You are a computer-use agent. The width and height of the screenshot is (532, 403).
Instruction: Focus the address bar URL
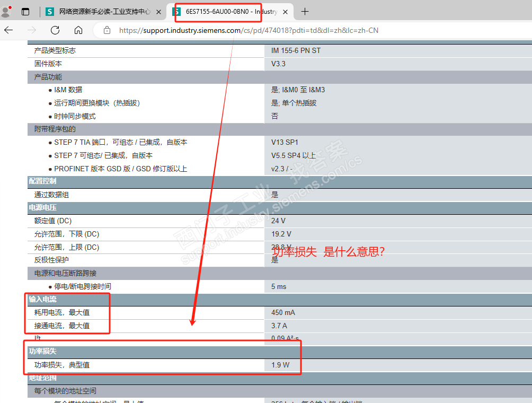coord(249,30)
